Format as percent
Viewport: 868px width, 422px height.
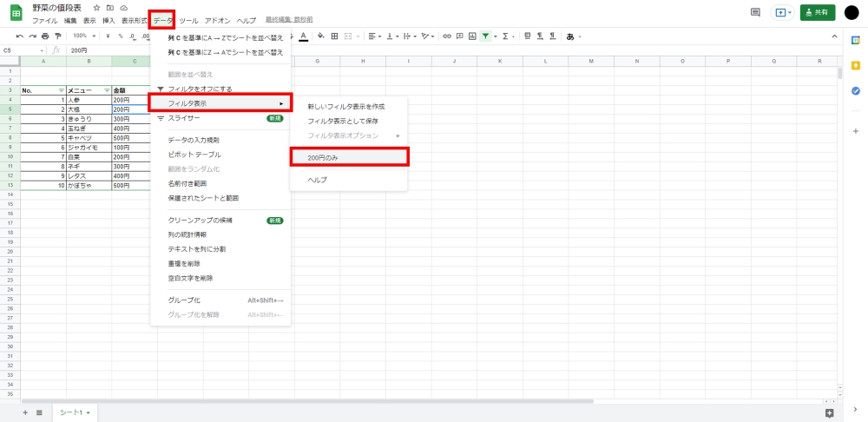121,36
